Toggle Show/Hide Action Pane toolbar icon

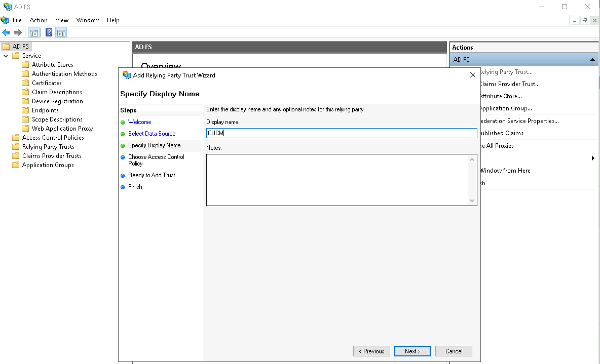61,33
